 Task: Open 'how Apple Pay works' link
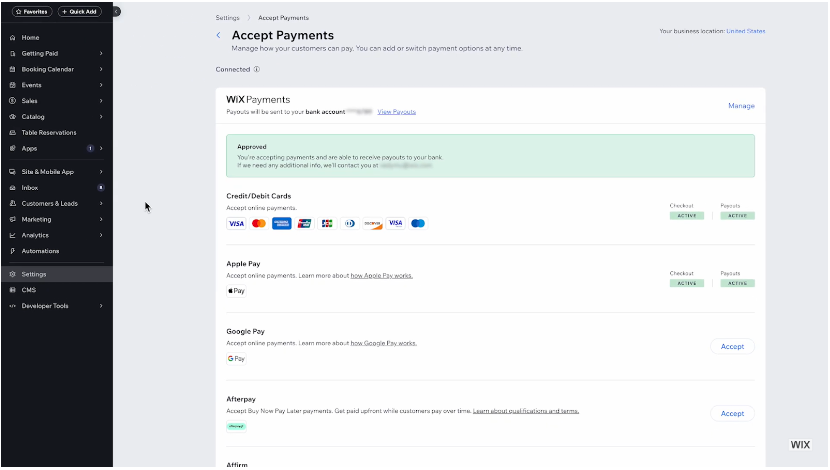[x=382, y=276]
